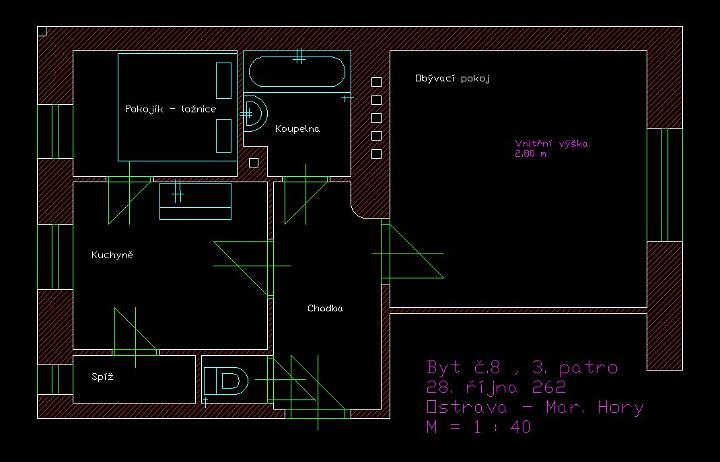Click the upper left window by the bedroom

[55, 132]
